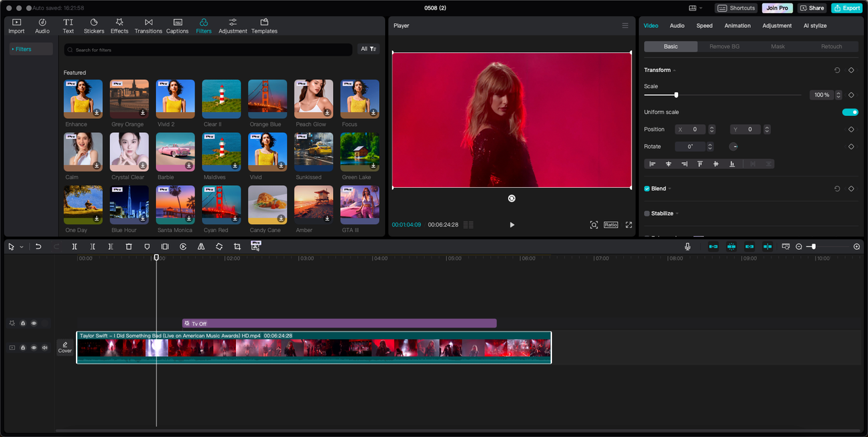Image resolution: width=868 pixels, height=437 pixels.
Task: Start voiceover recording with the microphone icon
Action: [688, 247]
